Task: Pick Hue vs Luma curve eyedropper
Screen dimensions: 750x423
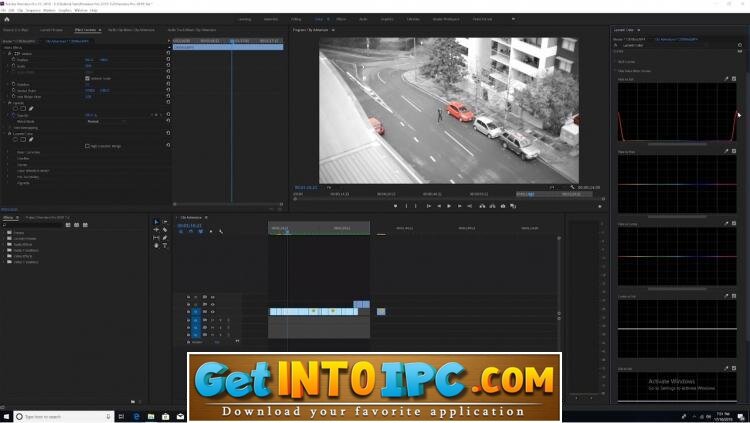Action: point(726,223)
